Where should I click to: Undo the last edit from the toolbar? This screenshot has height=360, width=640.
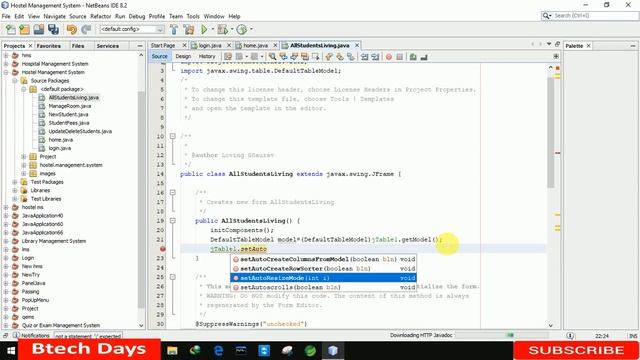click(x=72, y=29)
